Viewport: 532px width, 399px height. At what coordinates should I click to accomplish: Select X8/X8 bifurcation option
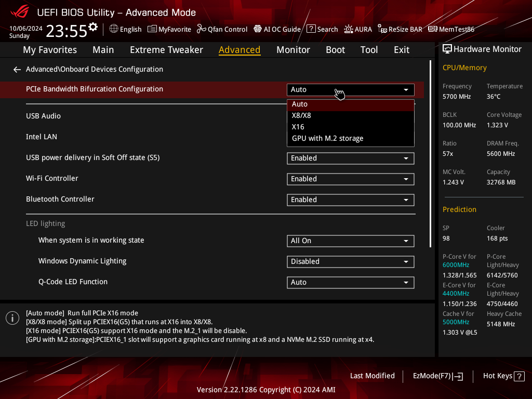pyautogui.click(x=351, y=116)
